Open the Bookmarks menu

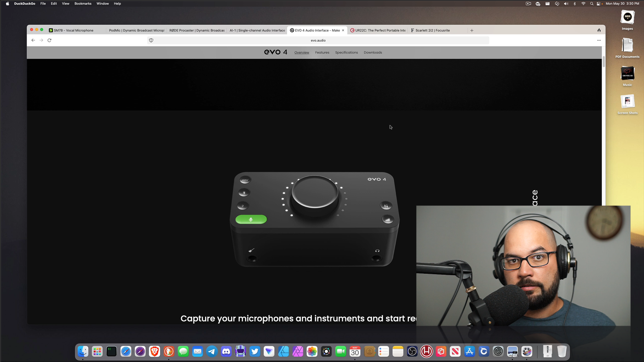(x=83, y=4)
